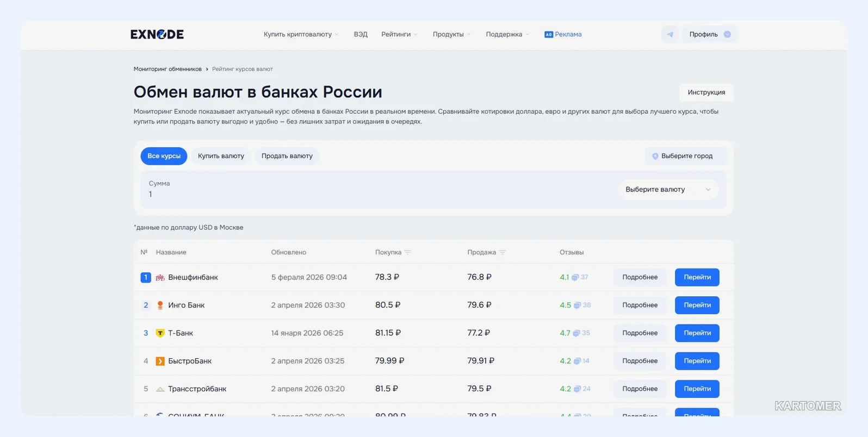Image resolution: width=868 pixels, height=437 pixels.
Task: Open the Профиль account menu
Action: (710, 34)
